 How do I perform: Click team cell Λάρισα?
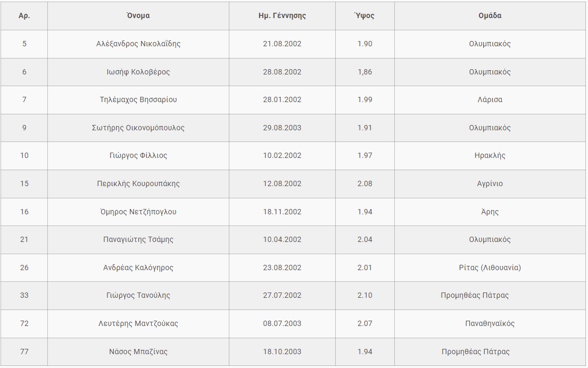(x=490, y=99)
